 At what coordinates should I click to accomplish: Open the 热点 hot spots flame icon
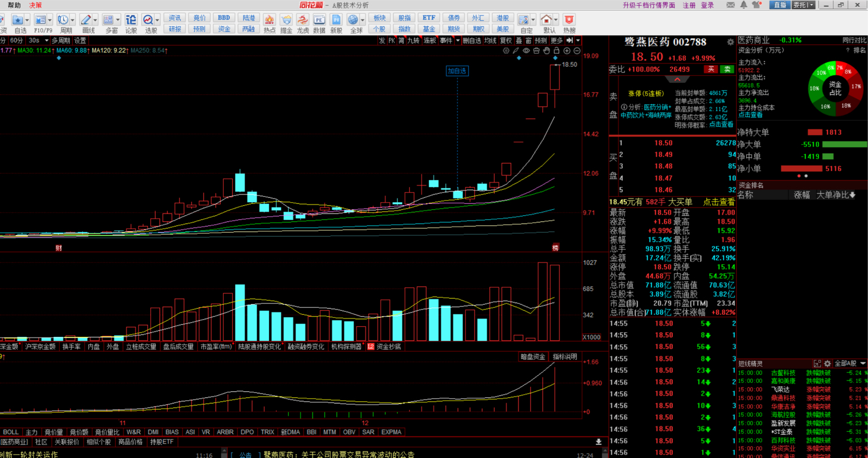[x=270, y=20]
